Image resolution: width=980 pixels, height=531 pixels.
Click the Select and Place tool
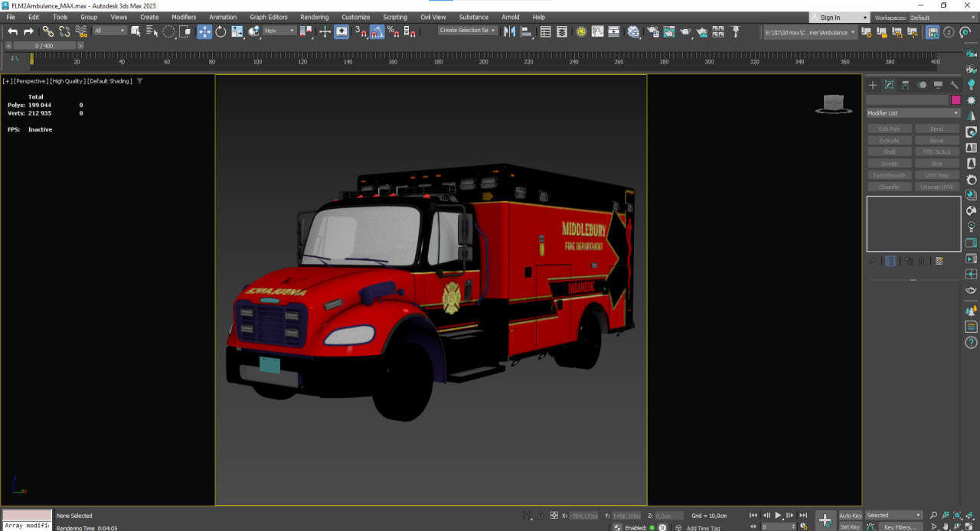254,31
